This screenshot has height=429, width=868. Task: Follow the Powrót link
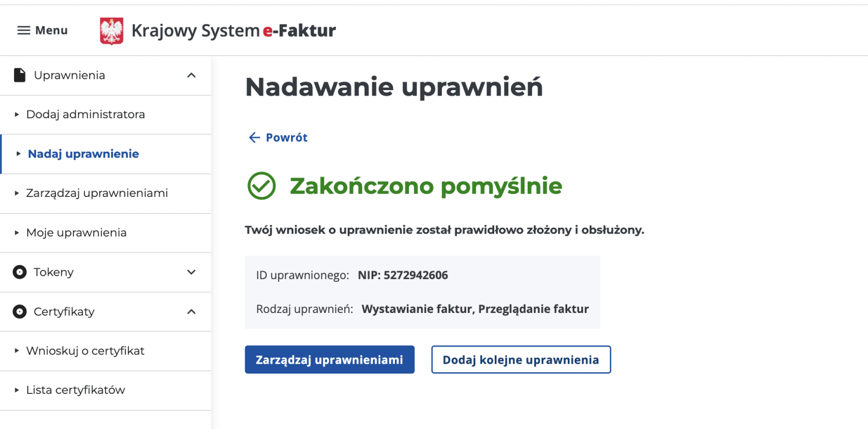(286, 138)
